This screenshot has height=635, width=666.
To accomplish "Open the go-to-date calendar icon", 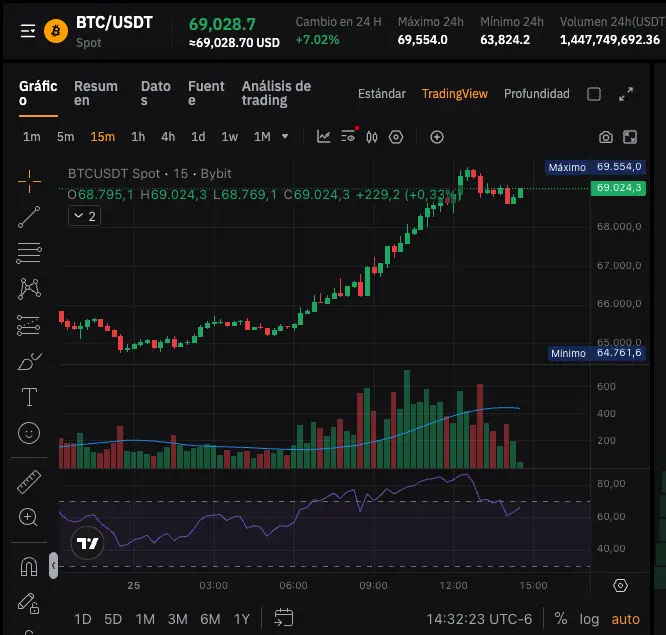I will [284, 617].
